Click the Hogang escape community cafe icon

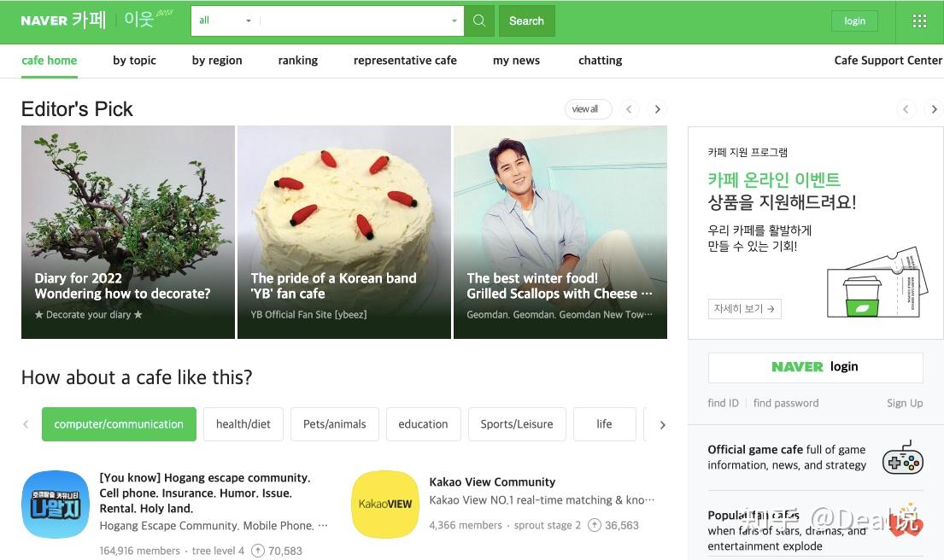pyautogui.click(x=56, y=505)
